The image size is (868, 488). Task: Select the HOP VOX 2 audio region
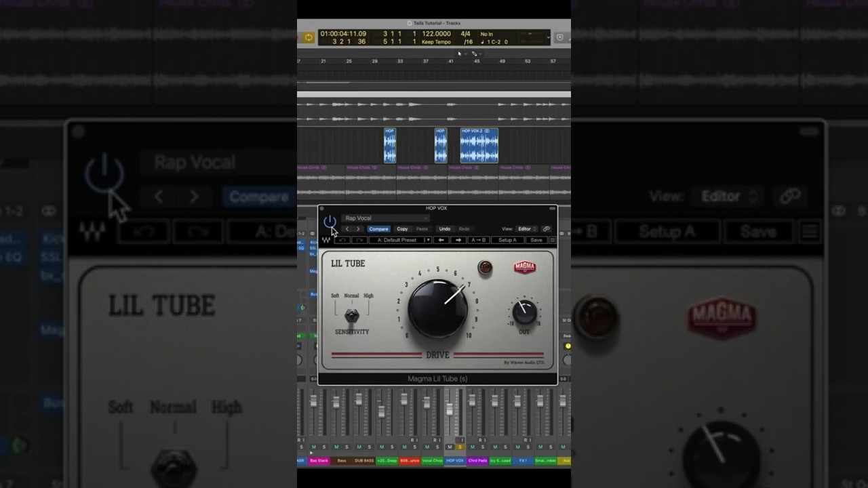pos(479,146)
